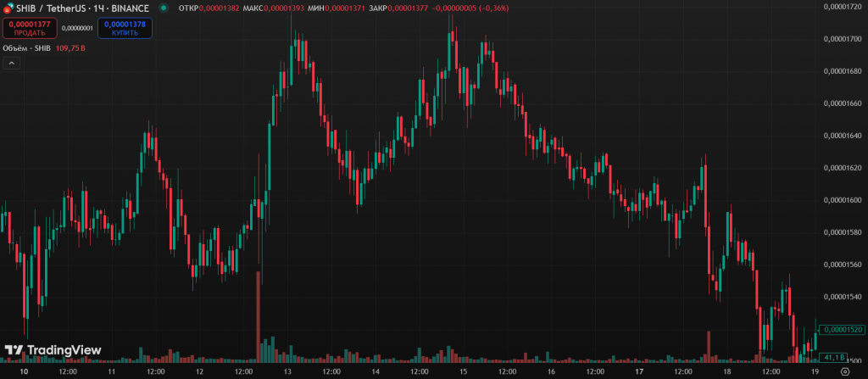
Task: Click the blue КУПИТЬ buy button
Action: click(125, 28)
